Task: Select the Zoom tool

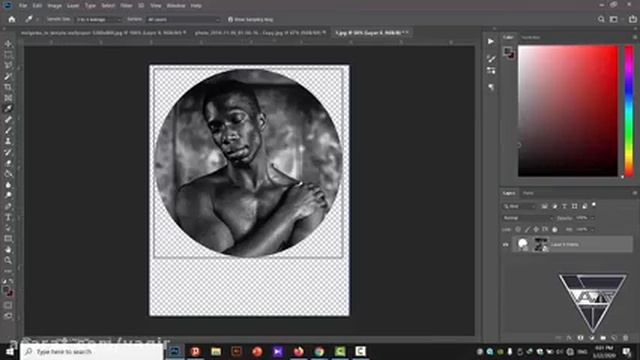Action: pyautogui.click(x=8, y=260)
